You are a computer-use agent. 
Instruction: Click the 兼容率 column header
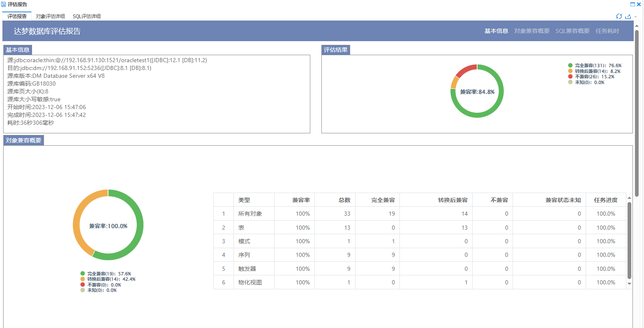point(294,200)
